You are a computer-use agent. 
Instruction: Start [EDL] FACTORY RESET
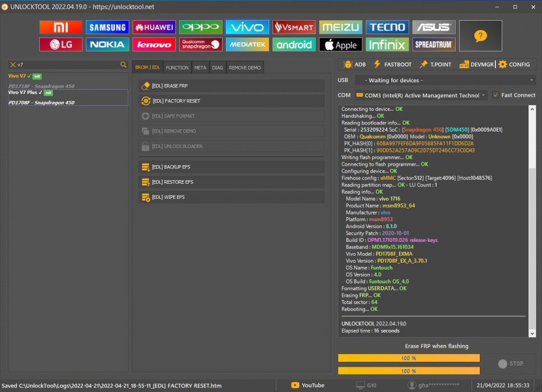(x=231, y=101)
